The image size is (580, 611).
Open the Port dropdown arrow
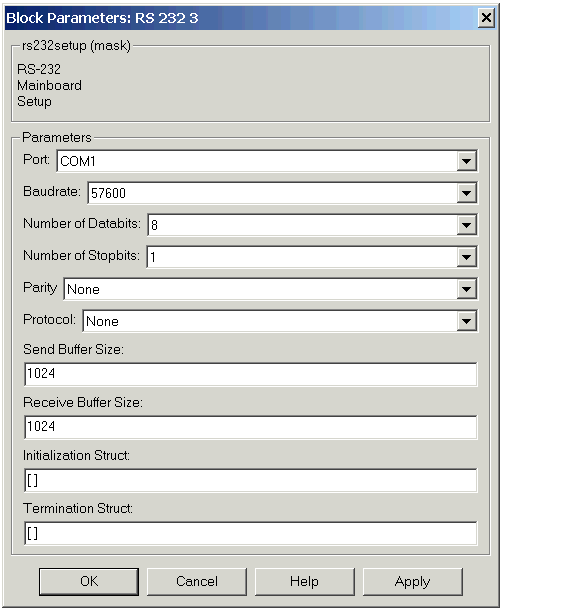coord(467,161)
